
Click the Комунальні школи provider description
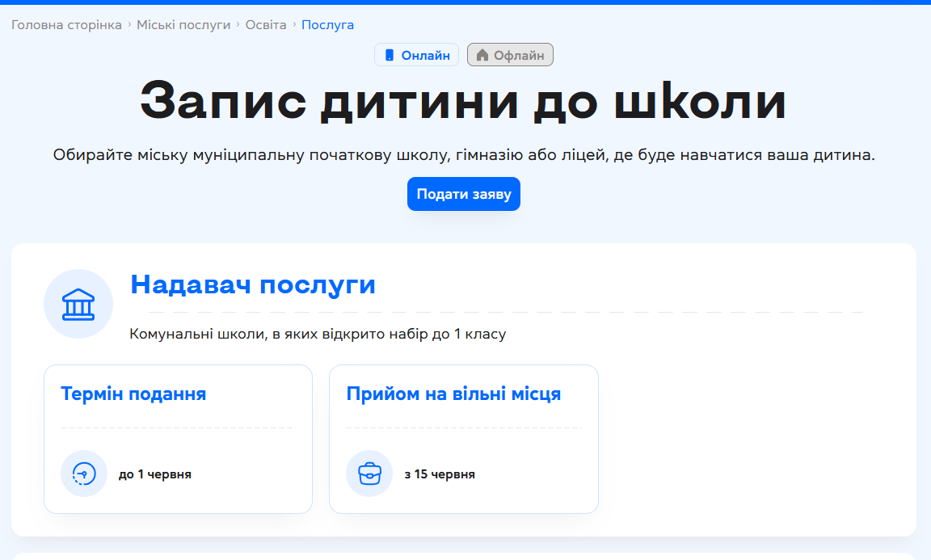click(x=318, y=335)
